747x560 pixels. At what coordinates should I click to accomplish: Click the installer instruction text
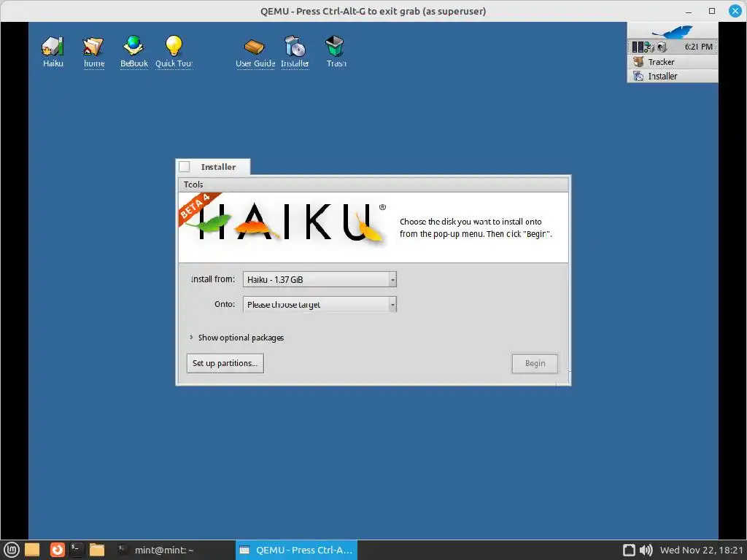click(x=476, y=227)
